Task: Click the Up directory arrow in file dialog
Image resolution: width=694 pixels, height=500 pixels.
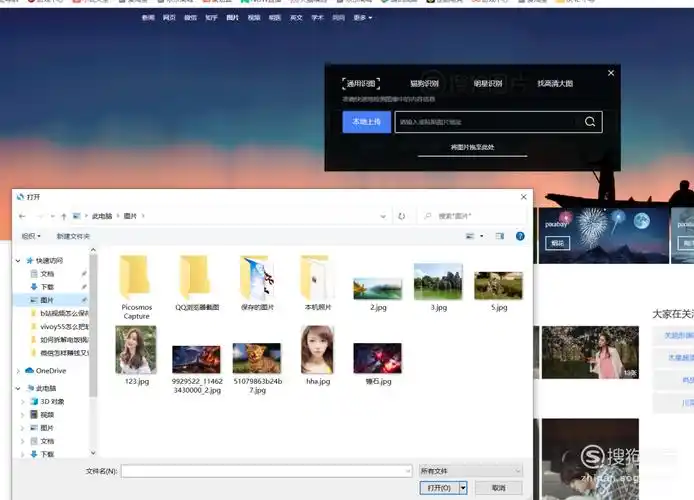Action: [64, 216]
